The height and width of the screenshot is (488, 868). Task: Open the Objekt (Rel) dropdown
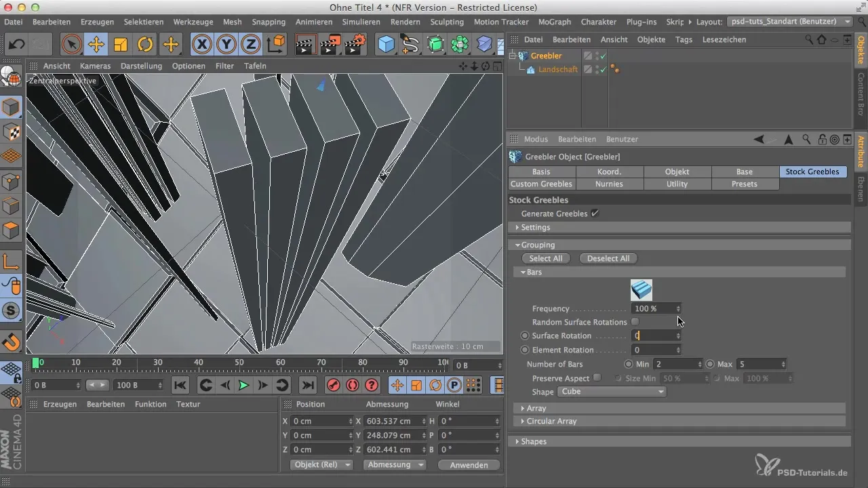click(x=322, y=465)
